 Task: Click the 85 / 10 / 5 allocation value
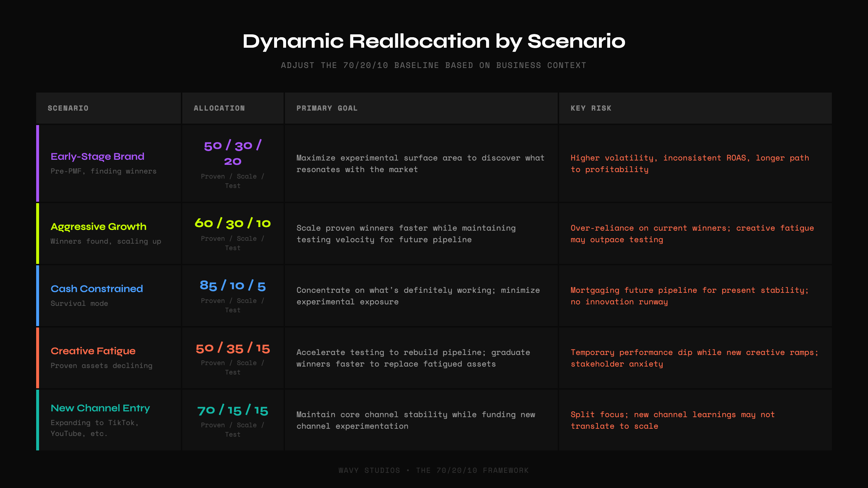(x=233, y=286)
